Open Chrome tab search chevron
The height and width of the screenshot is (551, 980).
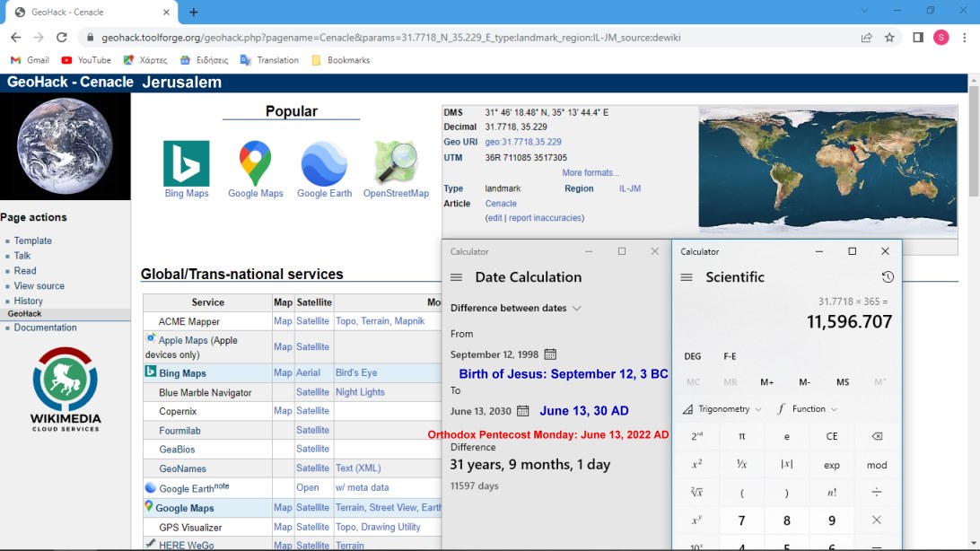pyautogui.click(x=864, y=11)
